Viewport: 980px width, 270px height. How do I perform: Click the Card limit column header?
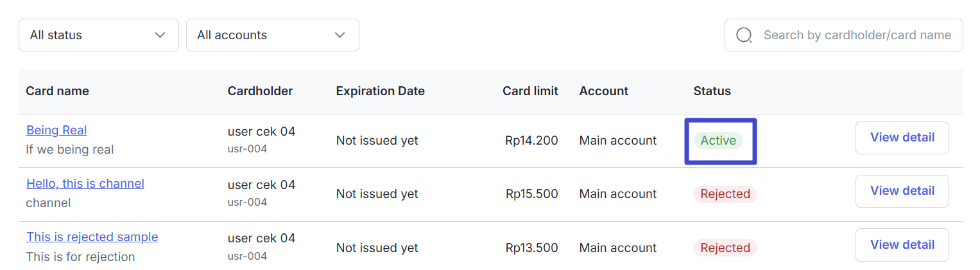[x=530, y=91]
